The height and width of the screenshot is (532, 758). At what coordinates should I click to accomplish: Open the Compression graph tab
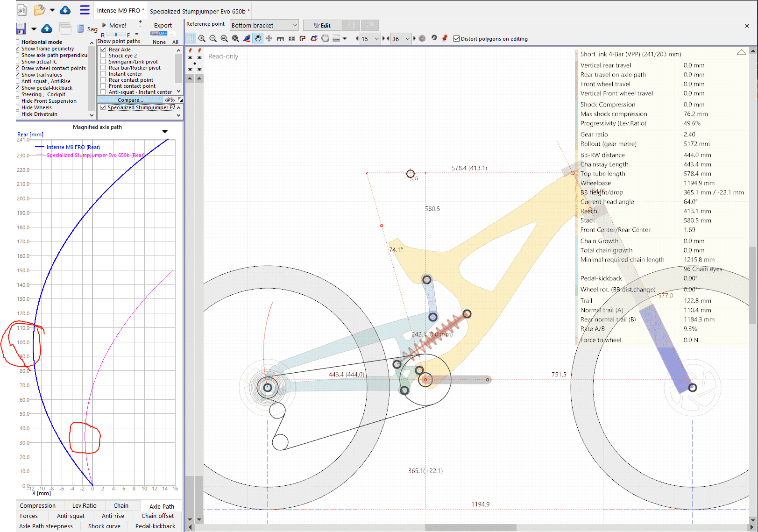38,505
